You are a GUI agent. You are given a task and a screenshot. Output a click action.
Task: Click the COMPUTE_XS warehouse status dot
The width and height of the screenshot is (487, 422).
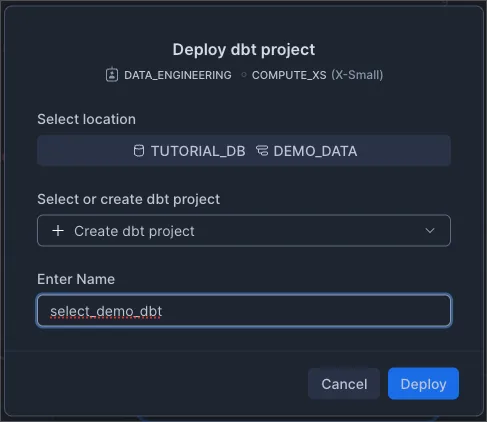[x=244, y=75]
